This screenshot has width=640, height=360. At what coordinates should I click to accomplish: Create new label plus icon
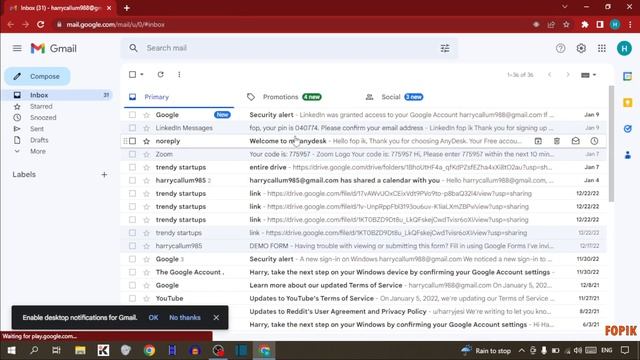(x=104, y=175)
